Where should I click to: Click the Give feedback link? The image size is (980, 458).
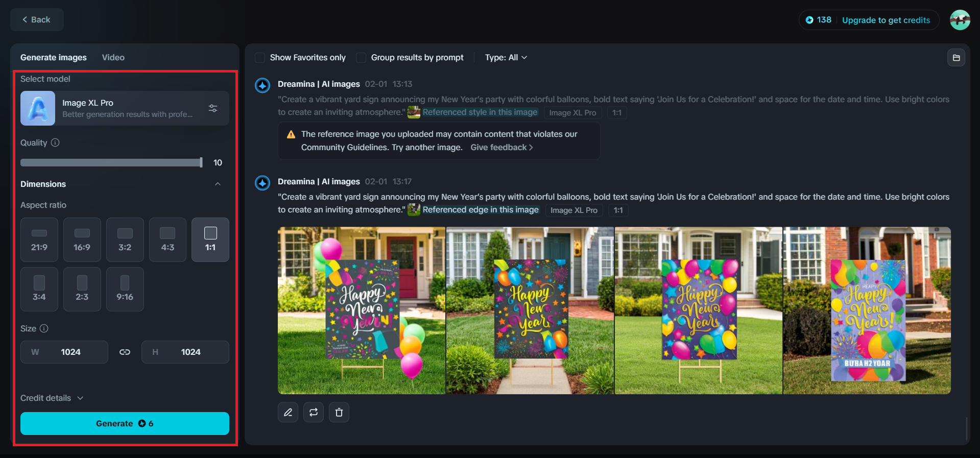click(x=501, y=147)
